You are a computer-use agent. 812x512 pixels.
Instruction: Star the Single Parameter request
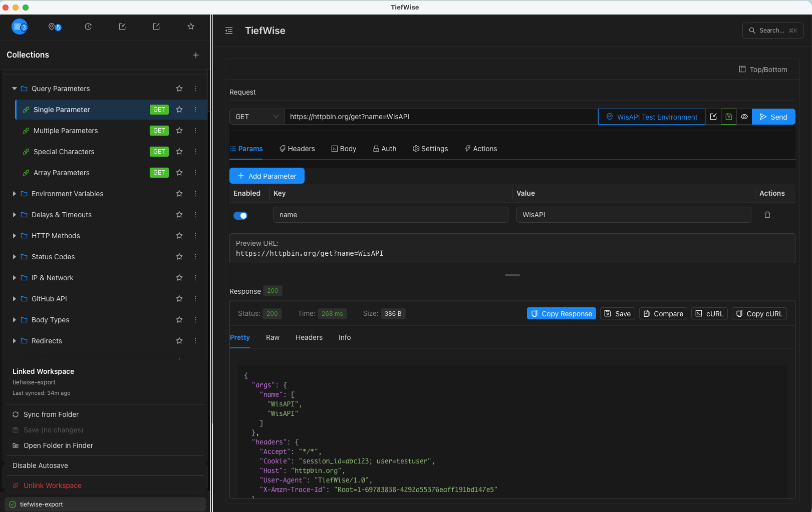179,110
